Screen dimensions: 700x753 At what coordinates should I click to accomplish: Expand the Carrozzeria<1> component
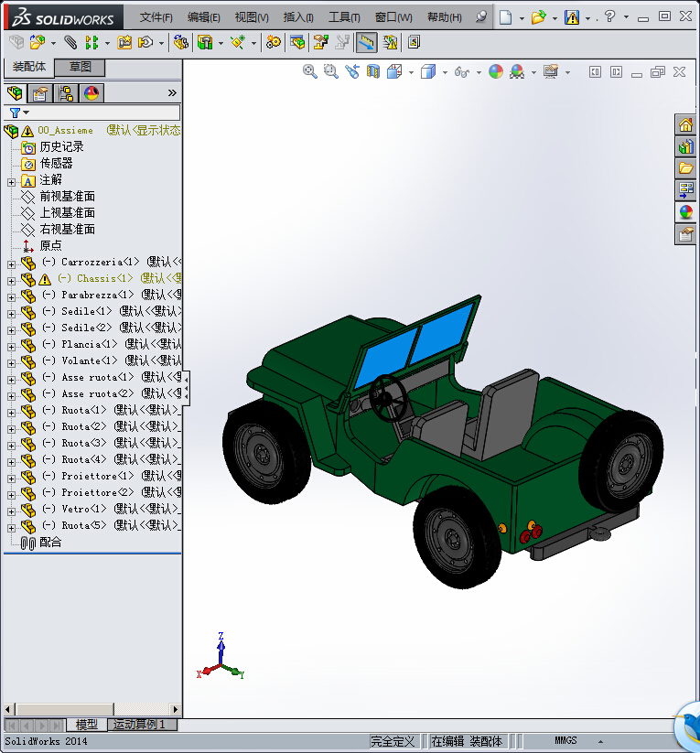point(12,264)
